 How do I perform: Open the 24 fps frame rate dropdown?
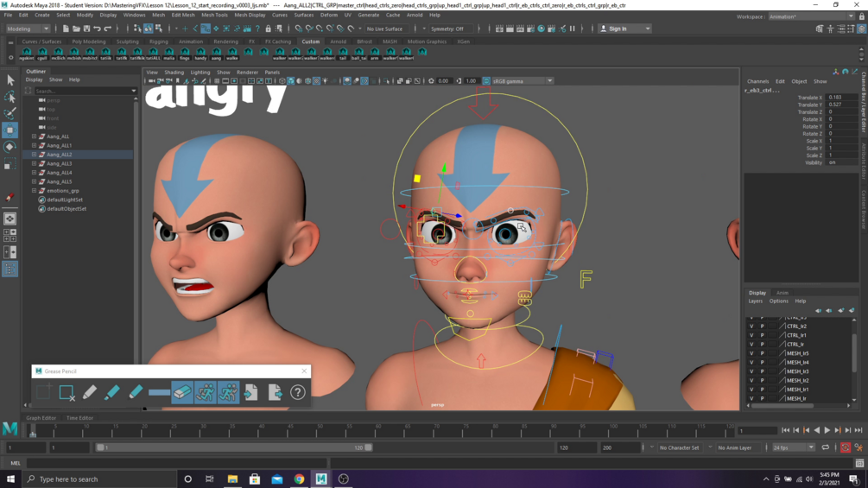(x=793, y=447)
